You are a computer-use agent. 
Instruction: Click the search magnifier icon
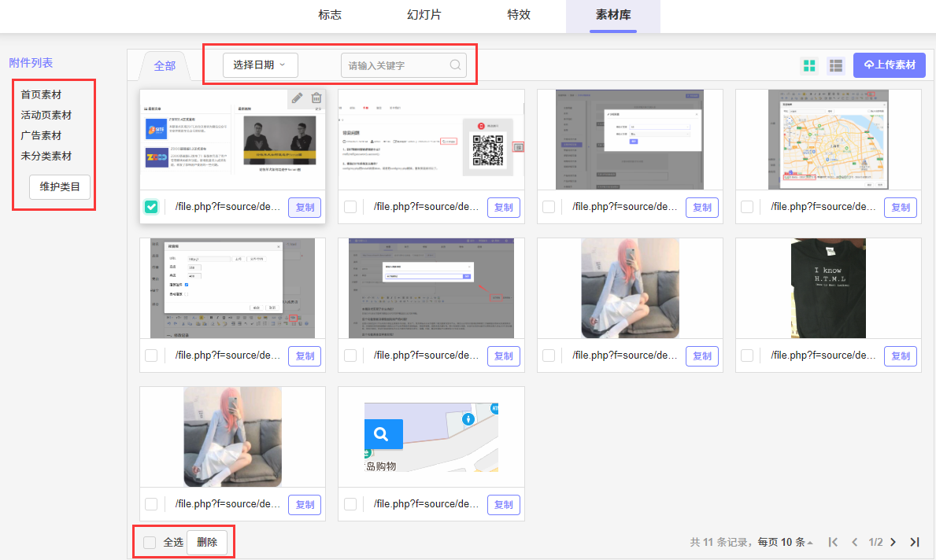click(x=456, y=65)
